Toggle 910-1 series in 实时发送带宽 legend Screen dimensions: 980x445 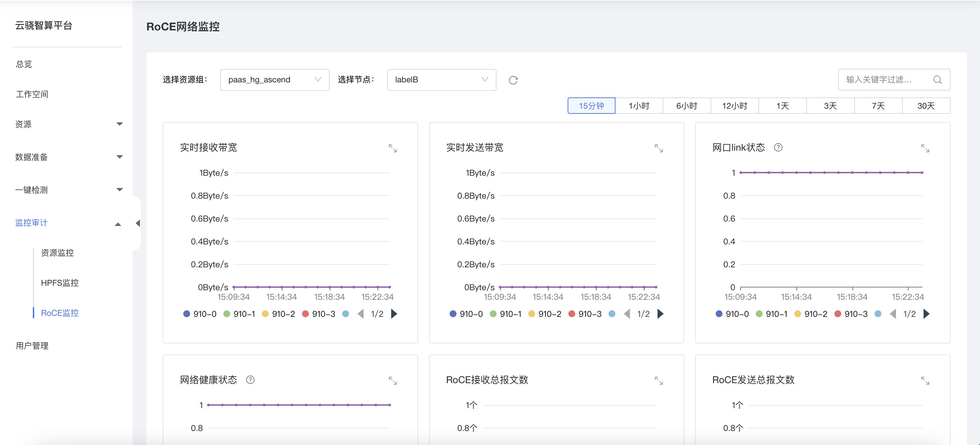click(506, 314)
